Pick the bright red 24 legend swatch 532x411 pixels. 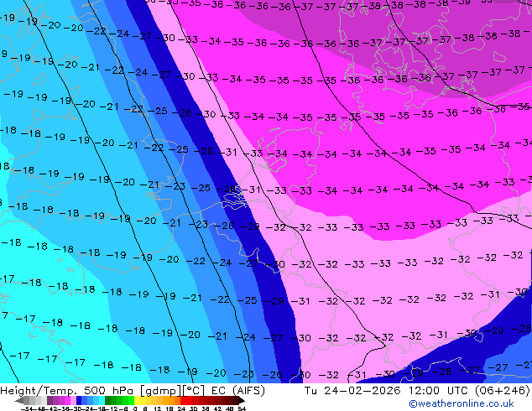pos(183,400)
